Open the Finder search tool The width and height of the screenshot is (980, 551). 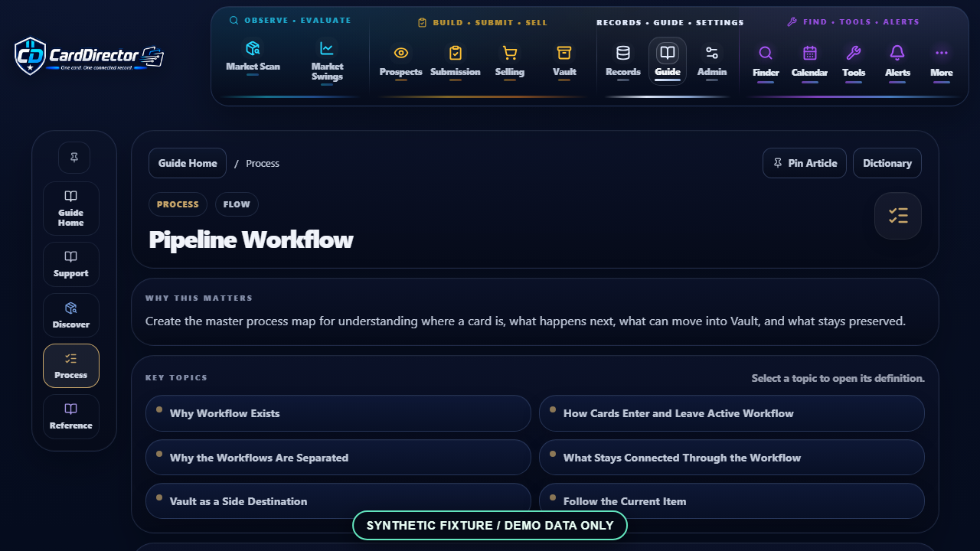point(766,61)
